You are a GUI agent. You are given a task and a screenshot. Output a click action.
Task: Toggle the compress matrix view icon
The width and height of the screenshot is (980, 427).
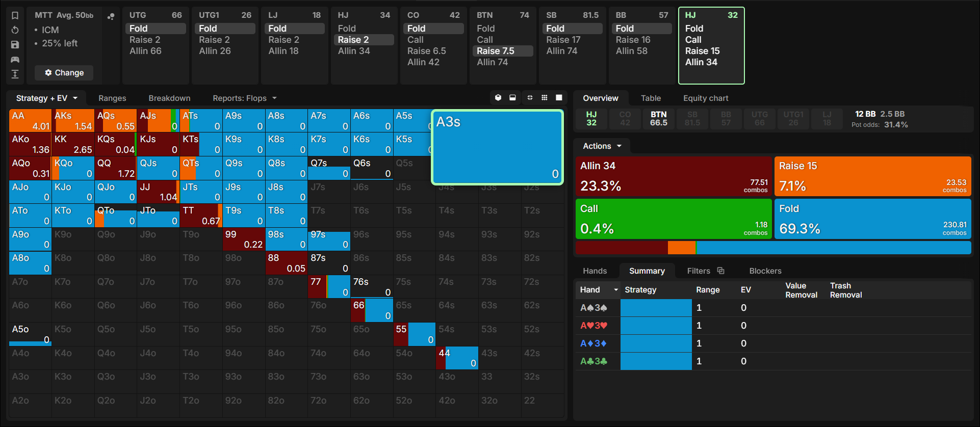click(530, 98)
